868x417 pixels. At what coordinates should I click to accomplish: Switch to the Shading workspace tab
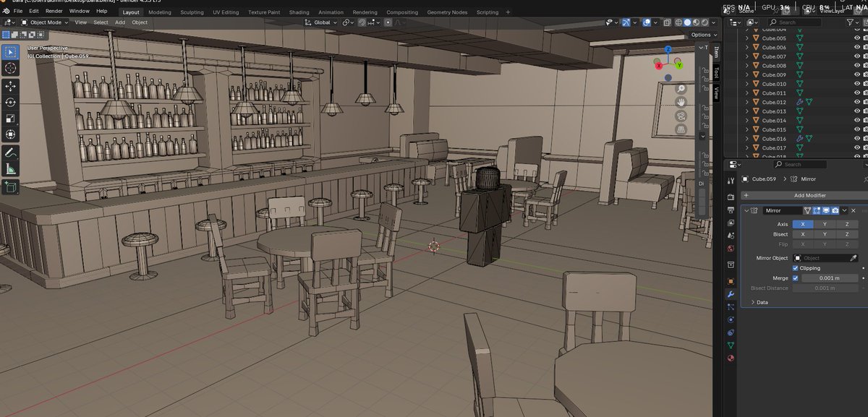[x=299, y=12]
